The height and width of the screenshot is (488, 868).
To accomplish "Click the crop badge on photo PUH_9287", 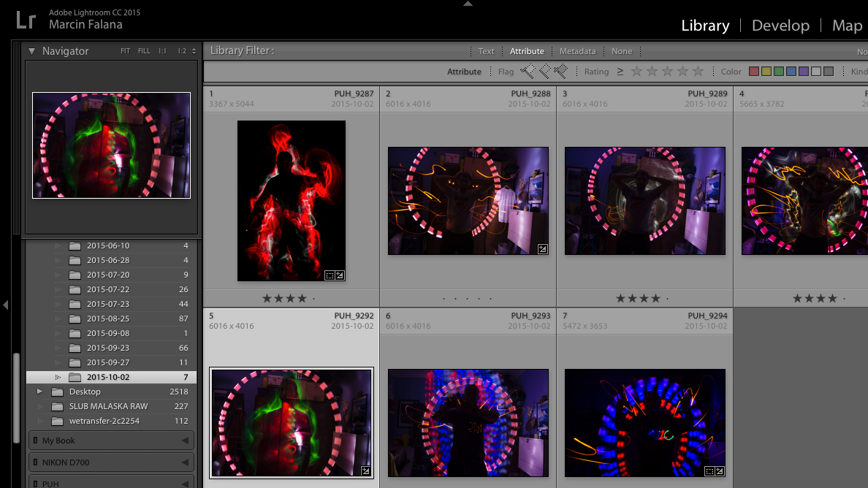I will [x=329, y=275].
